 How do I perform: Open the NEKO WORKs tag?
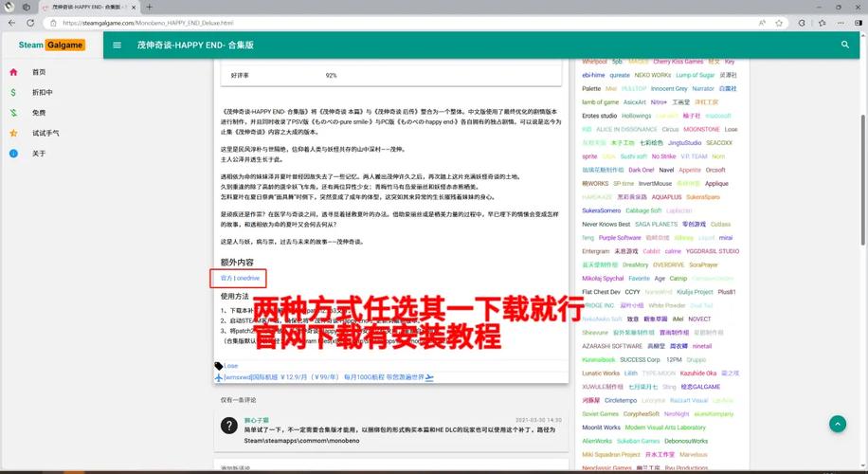pos(653,75)
